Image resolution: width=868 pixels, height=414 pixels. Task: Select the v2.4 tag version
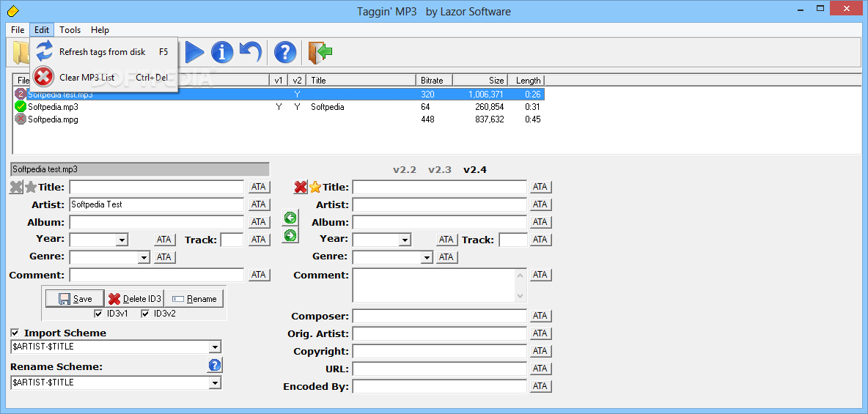point(475,170)
